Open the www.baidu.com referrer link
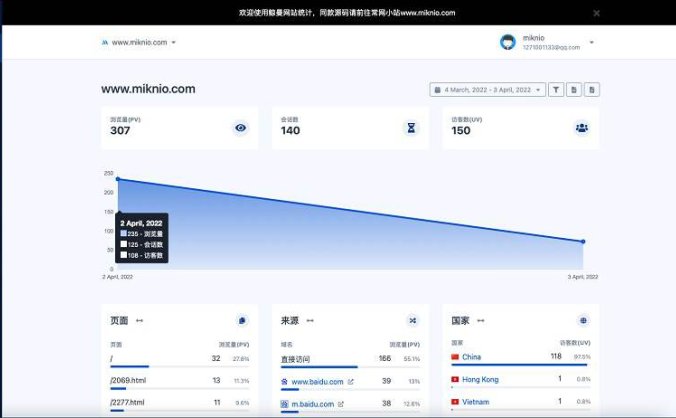Image resolution: width=676 pixels, height=418 pixels. tap(317, 381)
